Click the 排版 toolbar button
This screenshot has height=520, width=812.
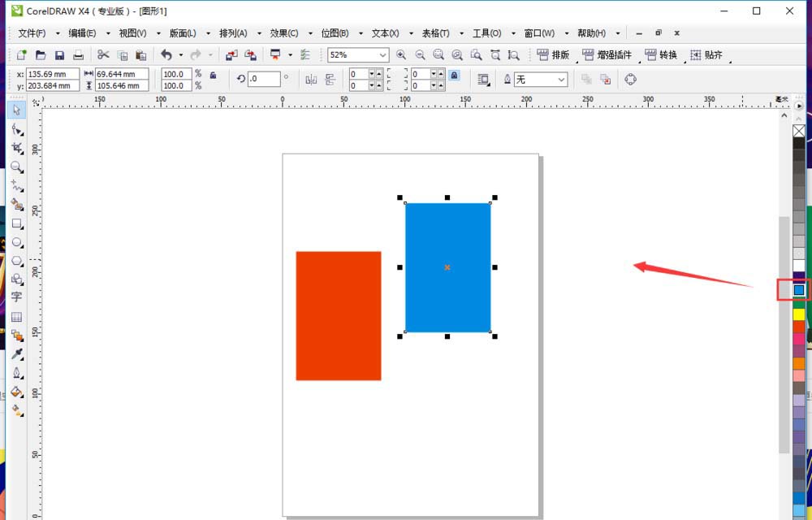click(553, 55)
